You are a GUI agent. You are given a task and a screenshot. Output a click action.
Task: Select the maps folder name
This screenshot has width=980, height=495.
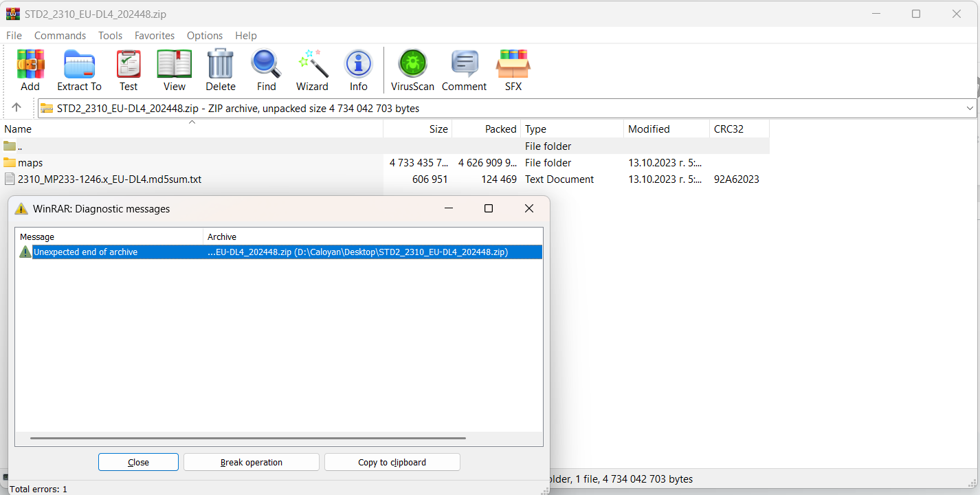(x=30, y=163)
